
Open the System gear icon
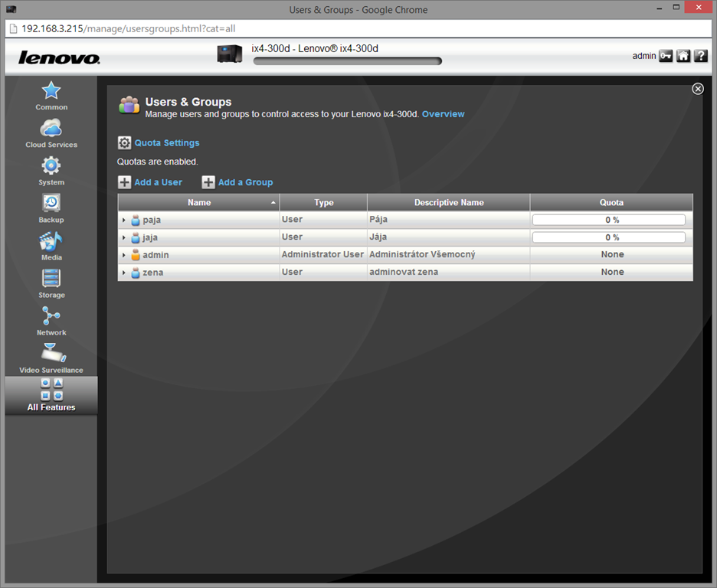pos(51,166)
